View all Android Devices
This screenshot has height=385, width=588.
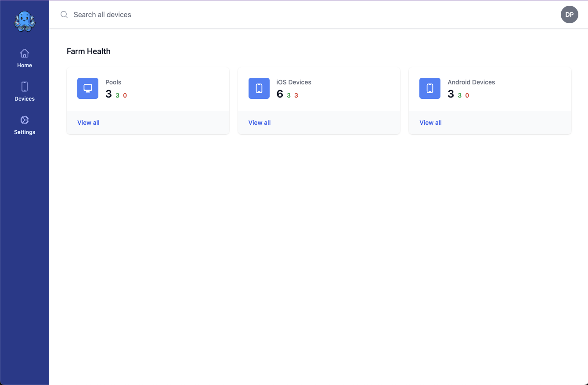click(x=430, y=122)
